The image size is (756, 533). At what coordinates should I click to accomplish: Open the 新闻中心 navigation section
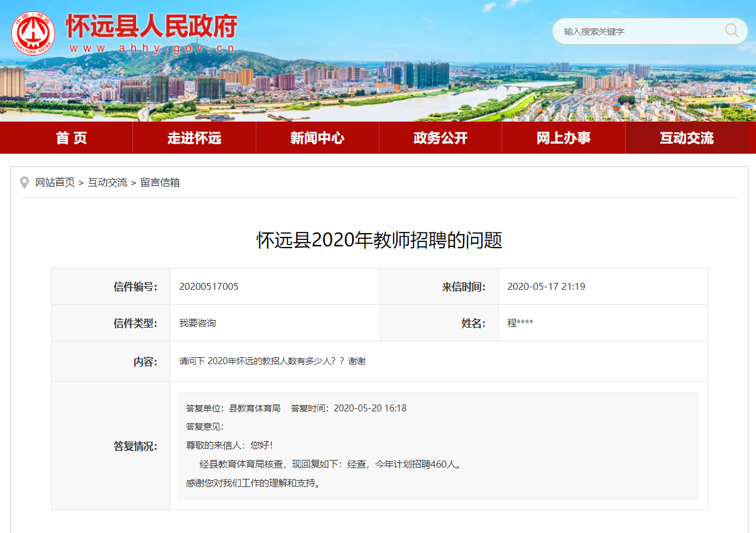317,138
